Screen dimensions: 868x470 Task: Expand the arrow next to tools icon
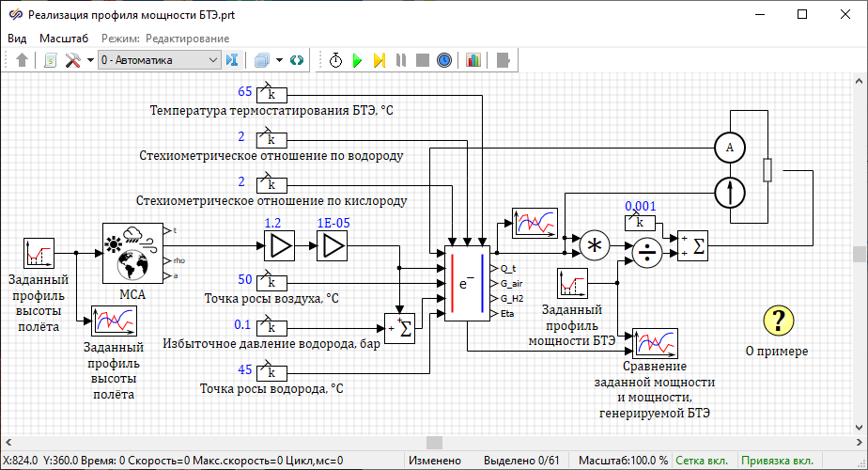coord(90,60)
